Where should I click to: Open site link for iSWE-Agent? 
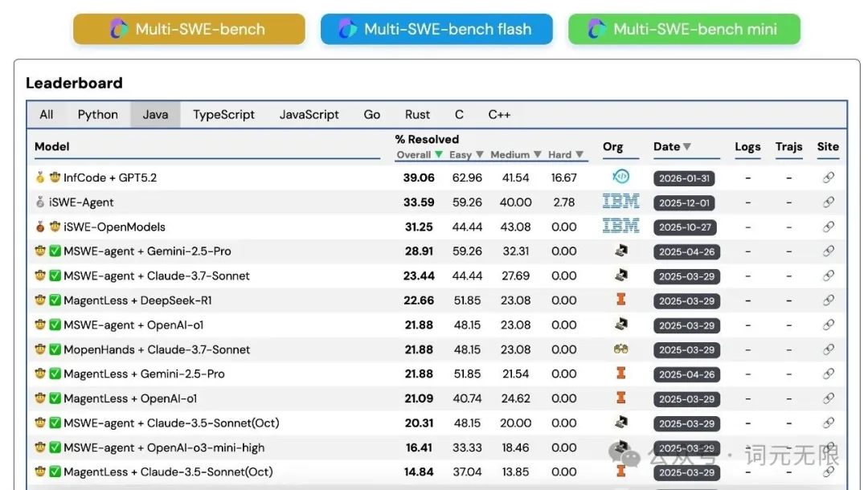(x=828, y=202)
